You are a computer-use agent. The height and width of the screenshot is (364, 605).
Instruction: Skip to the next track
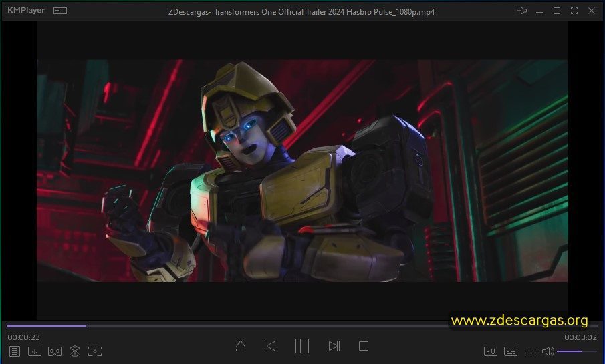click(334, 346)
